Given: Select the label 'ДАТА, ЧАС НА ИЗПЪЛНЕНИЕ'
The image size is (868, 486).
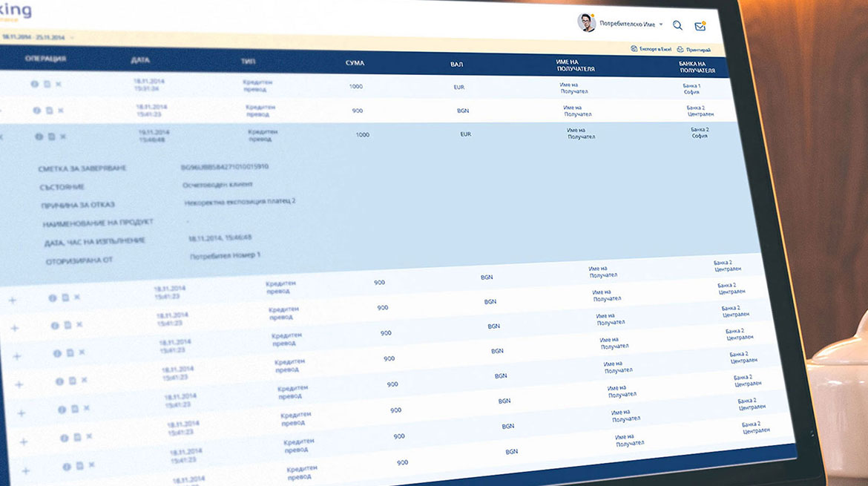Looking at the screenshot, I should click(95, 242).
